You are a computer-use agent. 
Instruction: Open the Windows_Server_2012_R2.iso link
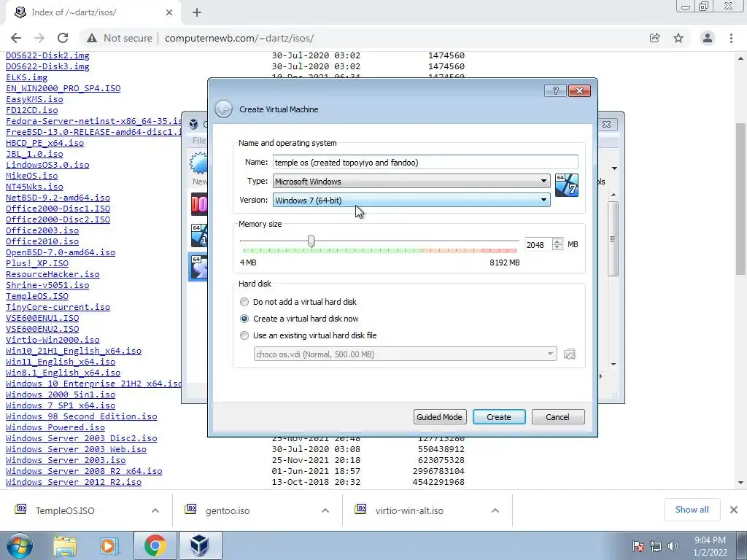click(74, 482)
